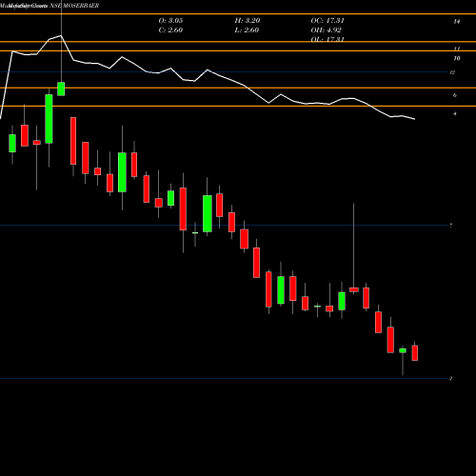Screen dimensions: 476x476
Task: Click the 'H: 3.20' high value
Action: coord(248,20)
